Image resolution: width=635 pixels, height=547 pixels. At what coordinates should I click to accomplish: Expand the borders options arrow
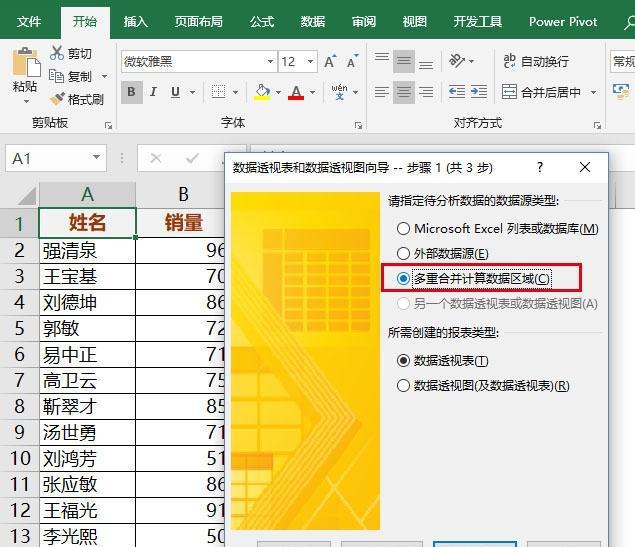[235, 92]
